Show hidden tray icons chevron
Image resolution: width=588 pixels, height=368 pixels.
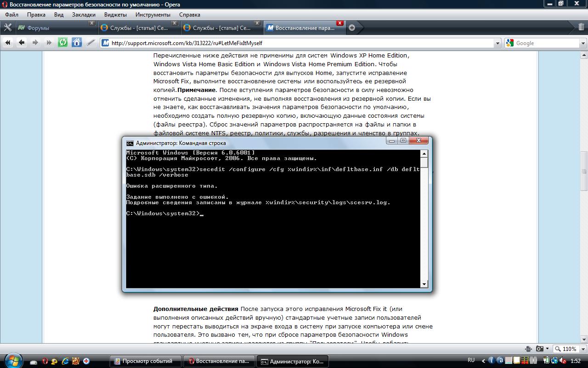[x=482, y=361]
